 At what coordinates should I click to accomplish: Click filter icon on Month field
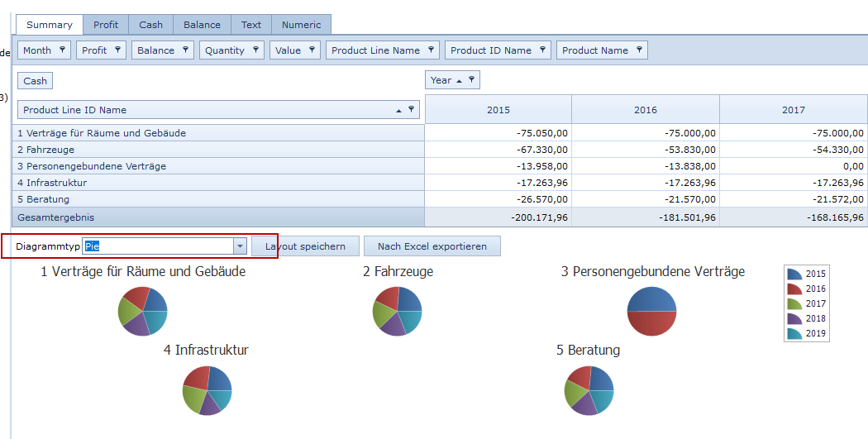pyautogui.click(x=63, y=50)
